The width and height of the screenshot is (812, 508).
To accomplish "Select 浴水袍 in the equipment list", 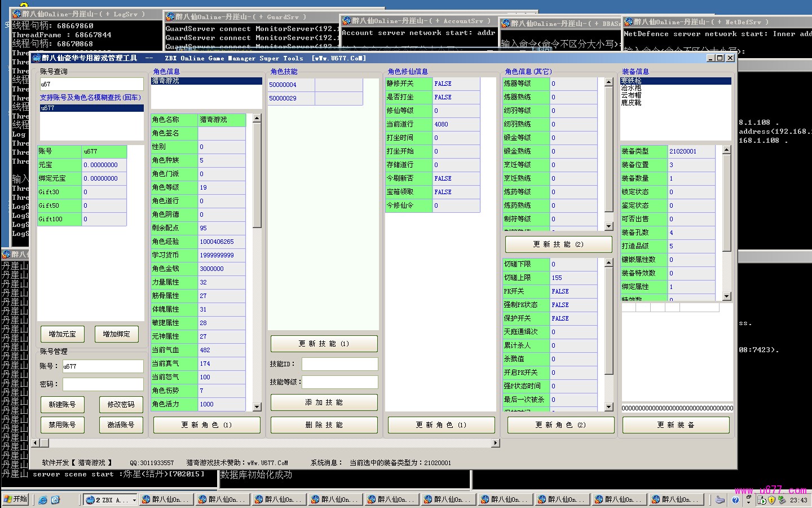I will (x=631, y=88).
